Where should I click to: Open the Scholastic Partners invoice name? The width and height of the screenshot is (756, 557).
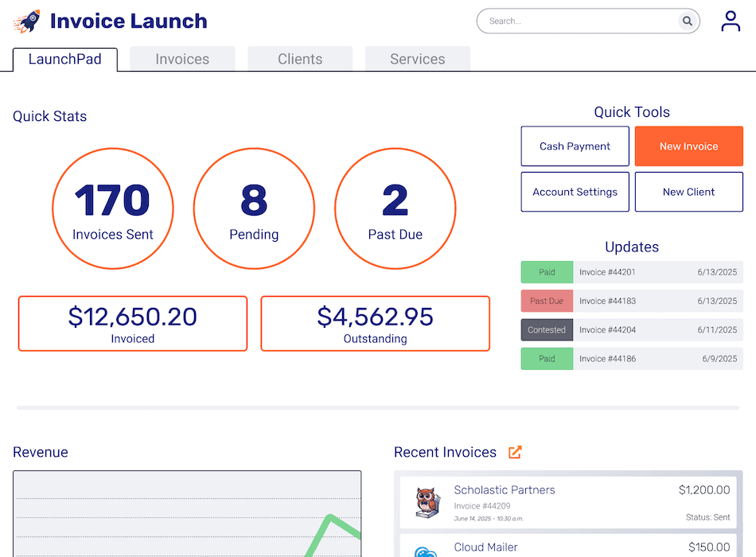point(505,490)
